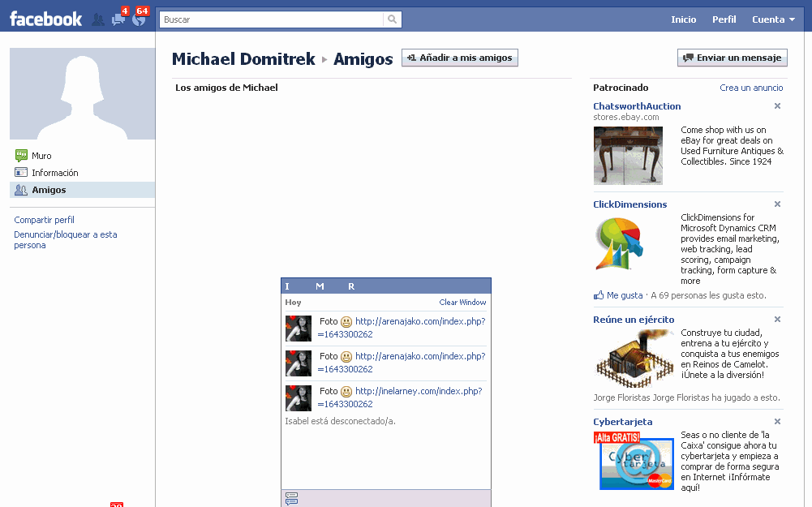Click the Amigos people icon in sidebar
The width and height of the screenshot is (812, 507).
(x=21, y=190)
